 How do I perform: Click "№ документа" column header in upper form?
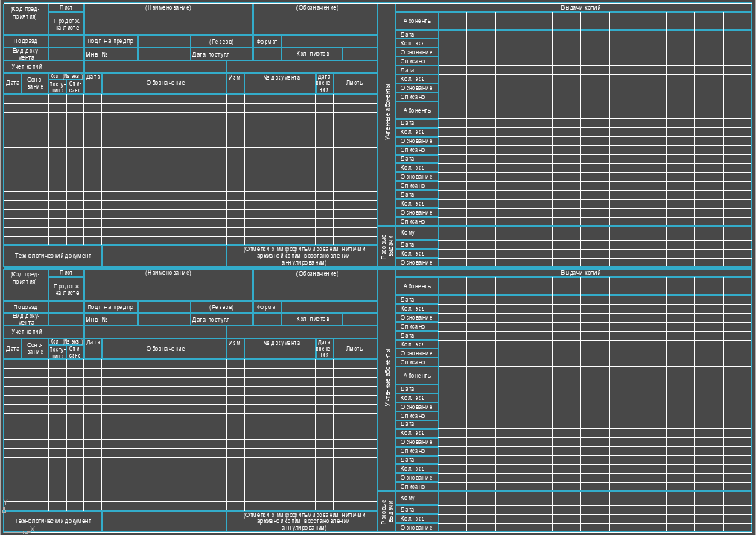coord(282,77)
